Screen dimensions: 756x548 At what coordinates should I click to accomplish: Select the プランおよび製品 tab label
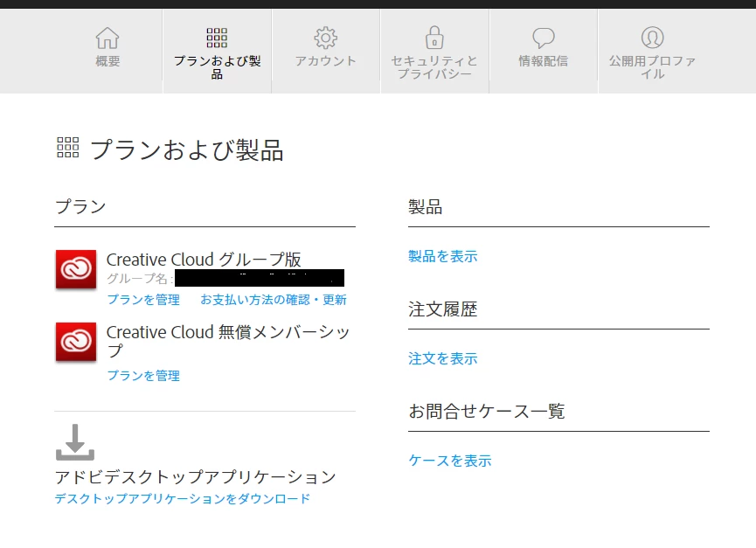click(217, 67)
